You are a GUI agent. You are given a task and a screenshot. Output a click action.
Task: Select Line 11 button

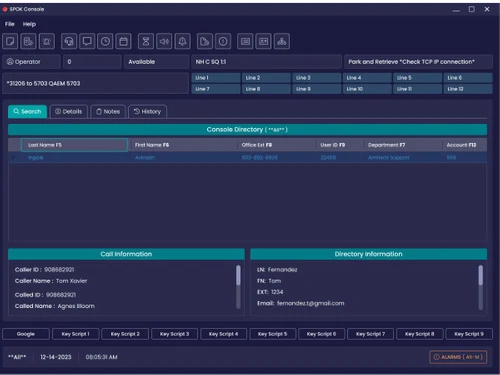[x=417, y=89]
